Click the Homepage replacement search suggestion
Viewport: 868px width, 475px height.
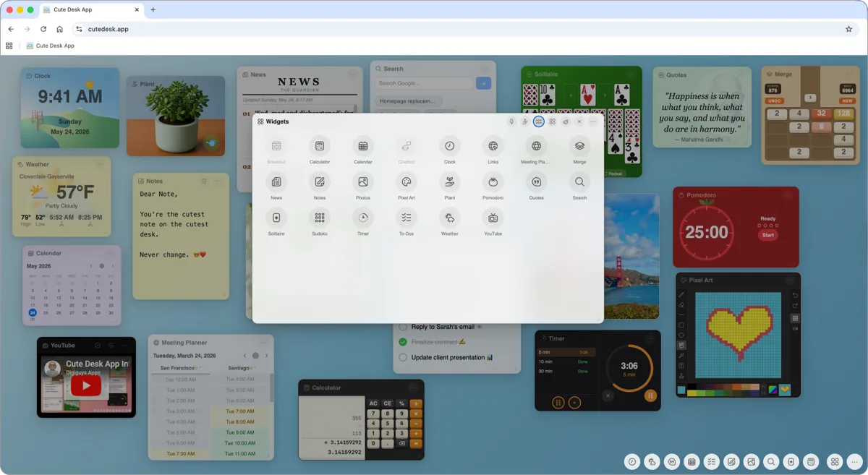pos(407,101)
